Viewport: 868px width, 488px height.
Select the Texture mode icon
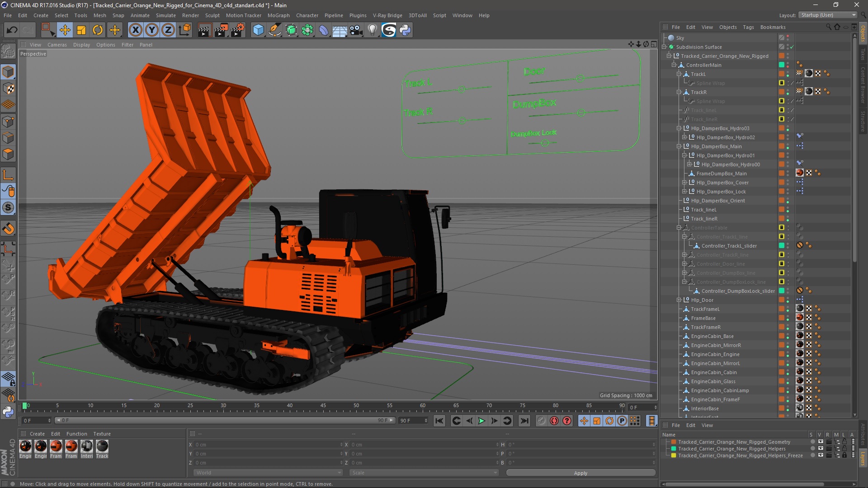8,89
